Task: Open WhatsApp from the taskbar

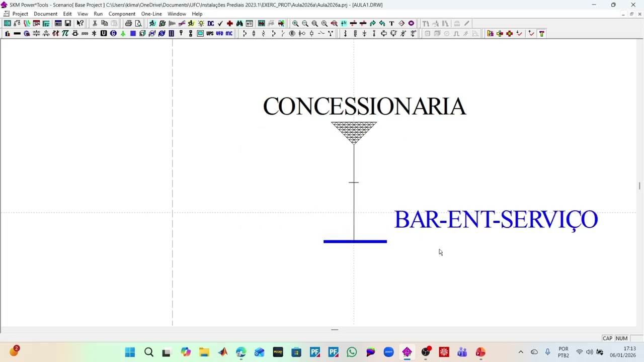Action: pos(352,352)
